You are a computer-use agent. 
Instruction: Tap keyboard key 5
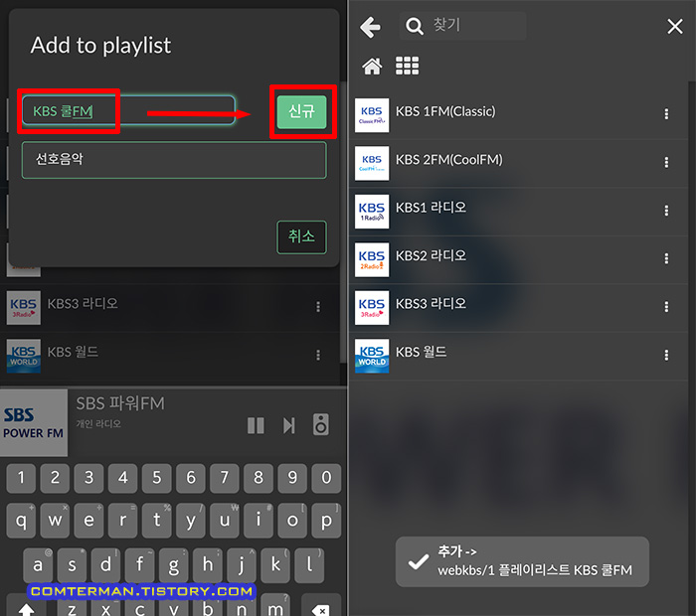tap(157, 478)
